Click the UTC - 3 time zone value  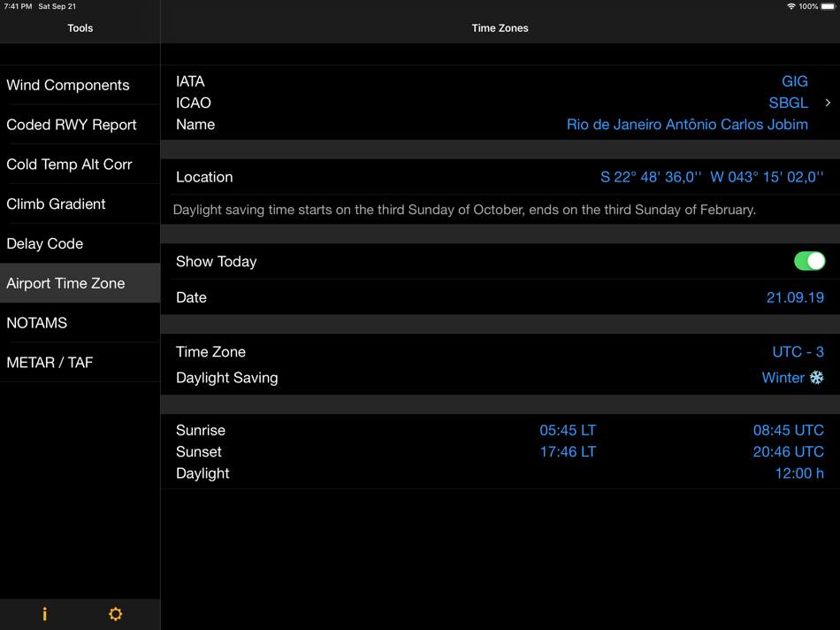point(798,351)
